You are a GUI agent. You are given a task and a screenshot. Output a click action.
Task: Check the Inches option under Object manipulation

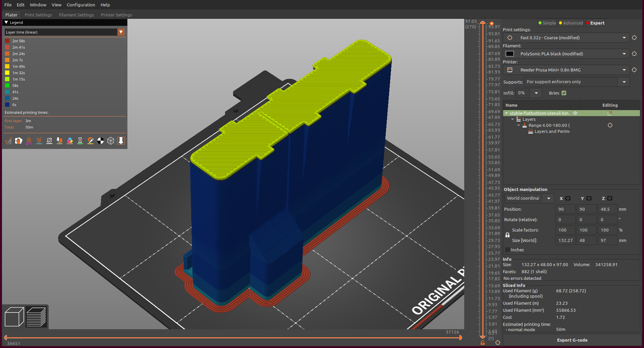(507, 250)
